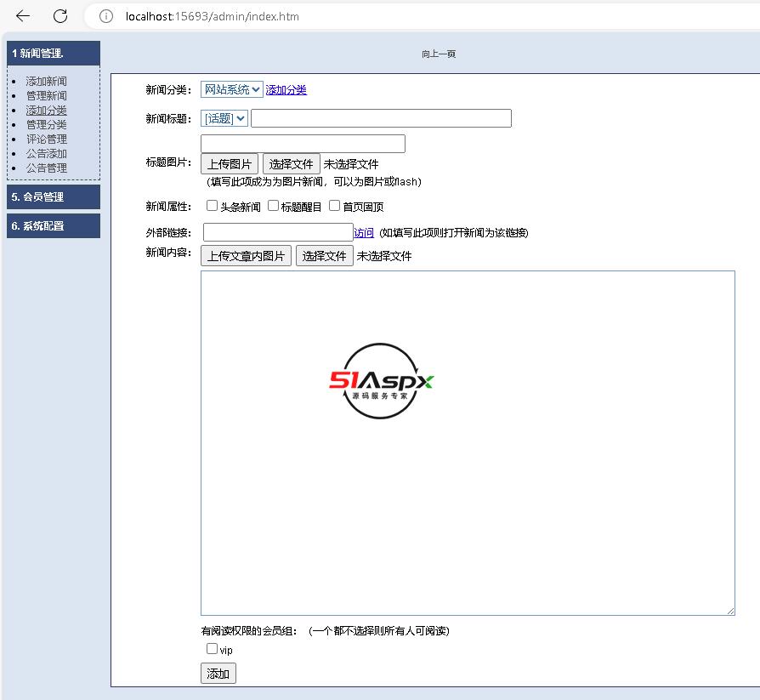Expand the 5. 会员管理 menu
This screenshot has width=760, height=700.
pos(54,197)
